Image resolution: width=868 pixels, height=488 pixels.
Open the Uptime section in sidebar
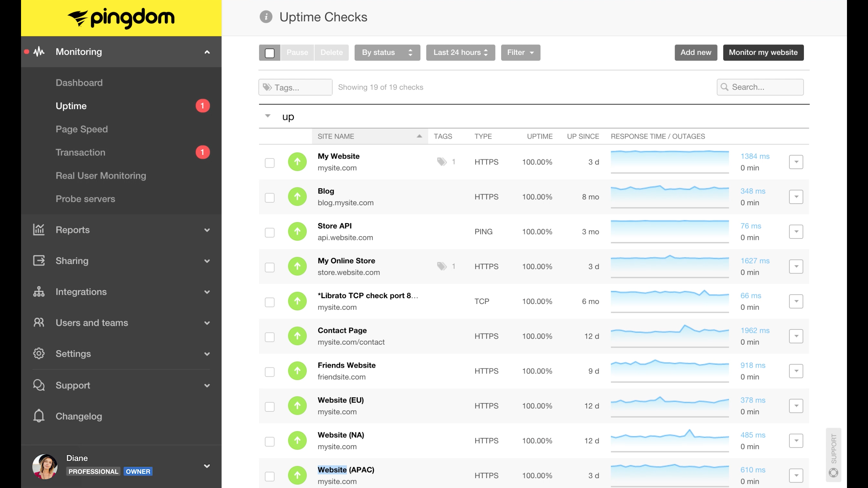click(x=71, y=105)
